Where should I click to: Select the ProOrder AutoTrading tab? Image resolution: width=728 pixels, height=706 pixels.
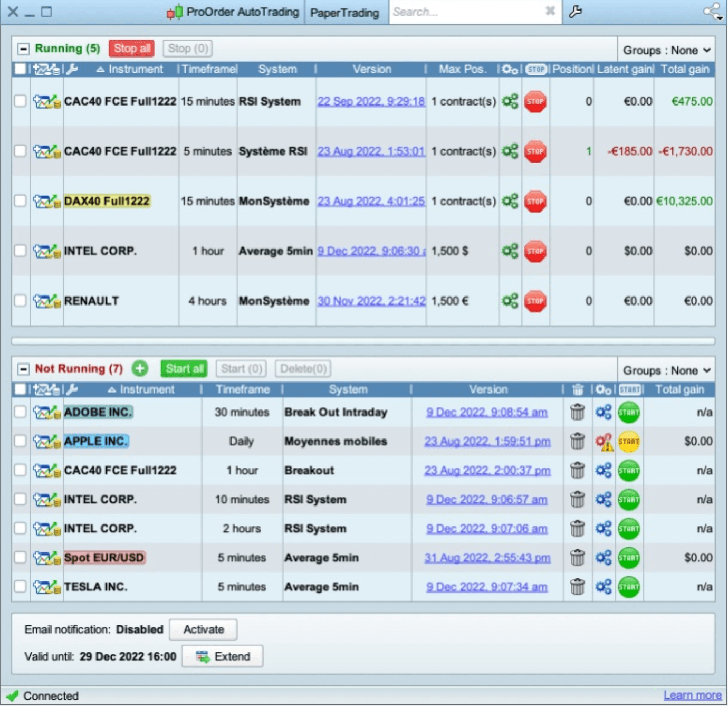[x=238, y=12]
